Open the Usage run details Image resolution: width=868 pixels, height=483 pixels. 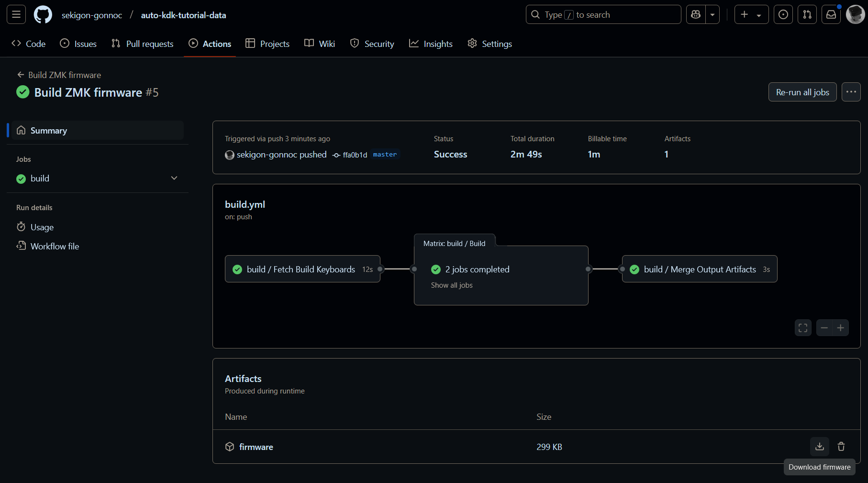click(42, 227)
